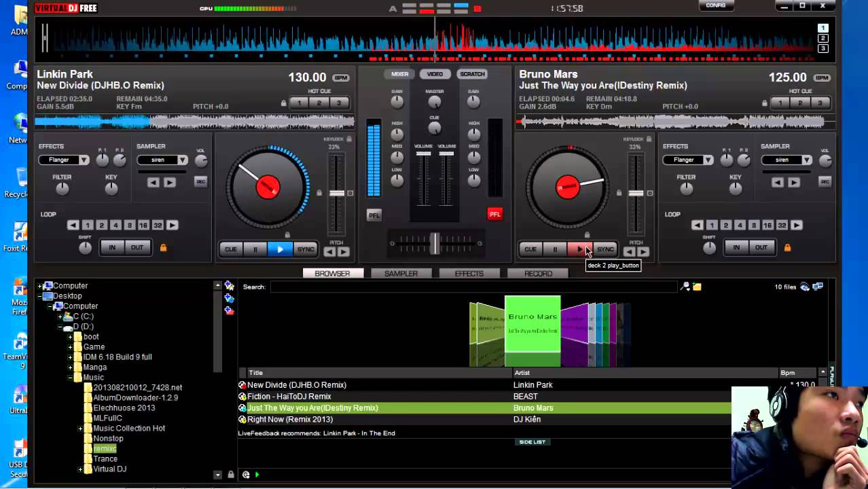Toggle deck 2 keylock icon
The height and width of the screenshot is (489, 868).
tap(649, 139)
